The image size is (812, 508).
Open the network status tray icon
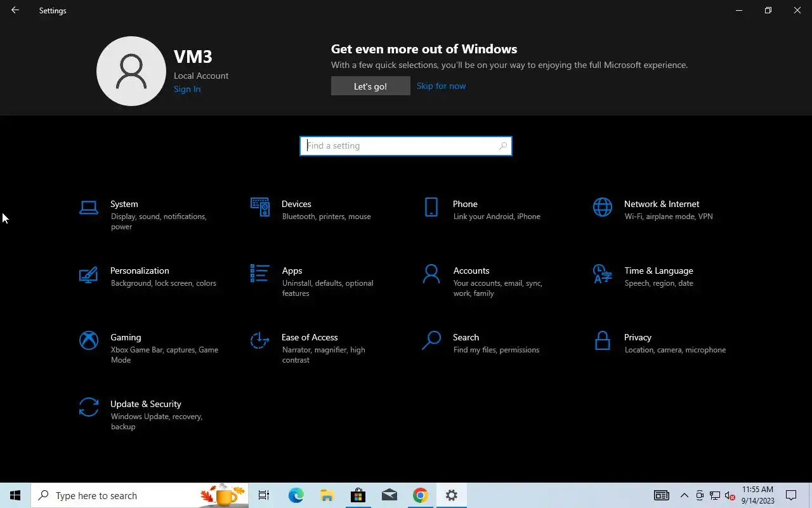click(x=715, y=495)
